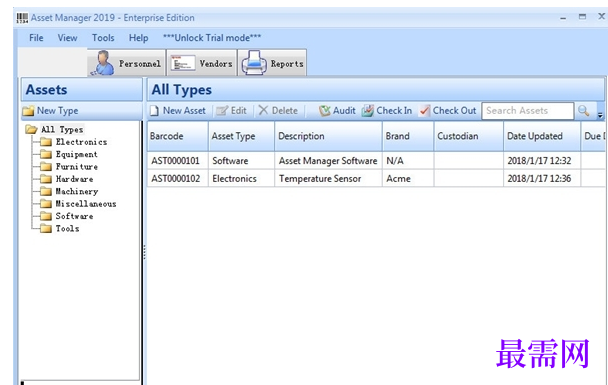Viewport: 608px width, 385px height.
Task: Select Hardware in the asset tree
Action: pyautogui.click(x=74, y=179)
